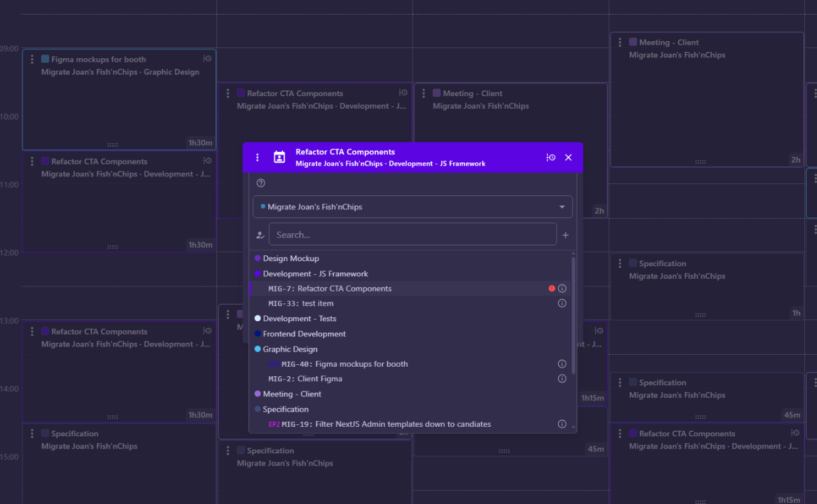Viewport: 817px width, 504px height.
Task: Click the info icon beside MIG-33 test item
Action: tap(562, 303)
